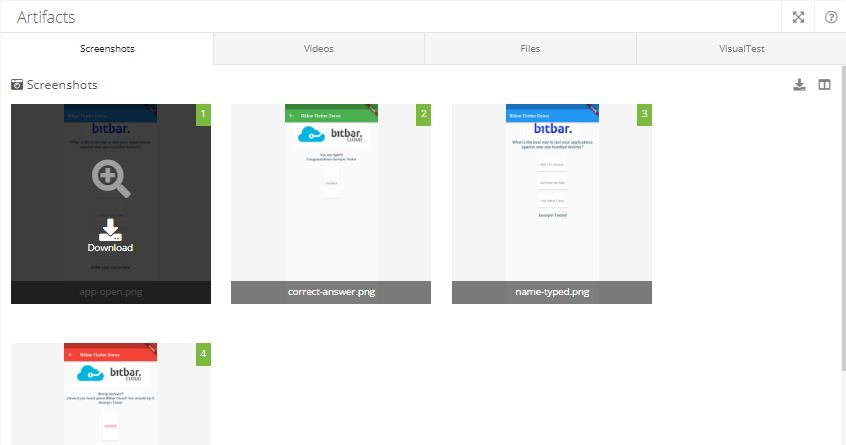Click the magnifier zoom icon on app-open

pyautogui.click(x=110, y=178)
